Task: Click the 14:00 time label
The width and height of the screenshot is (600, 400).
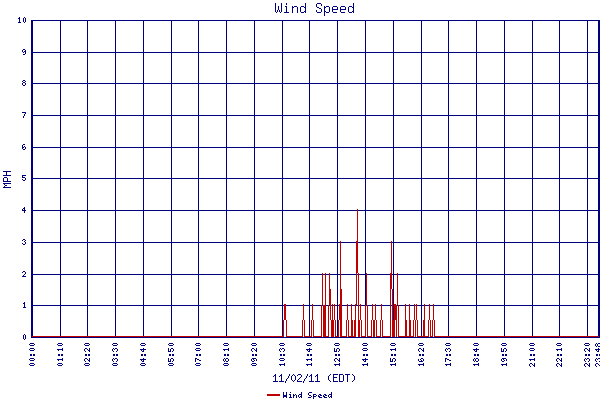Action: point(365,354)
